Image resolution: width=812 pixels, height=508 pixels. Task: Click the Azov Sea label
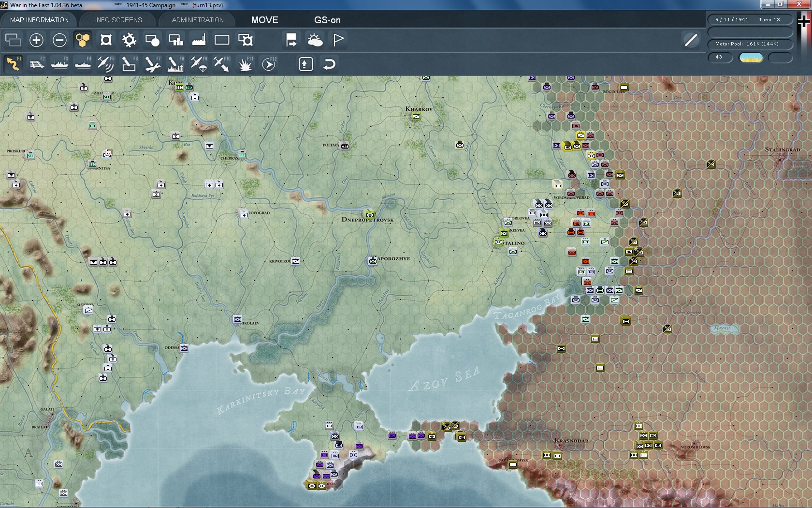pos(445,378)
